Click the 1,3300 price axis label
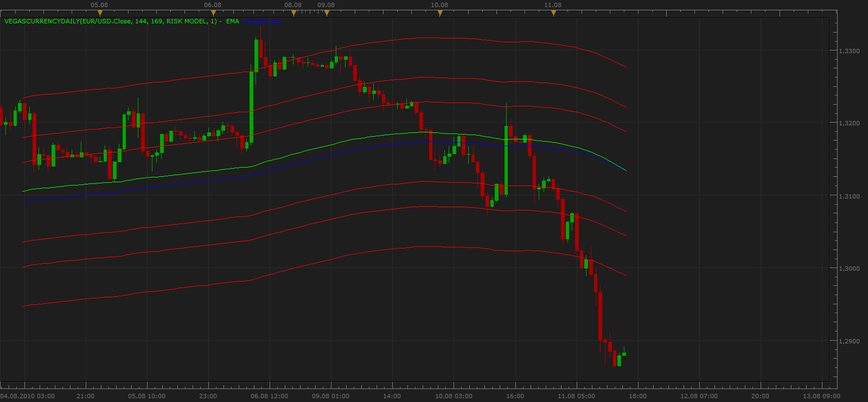 point(849,51)
